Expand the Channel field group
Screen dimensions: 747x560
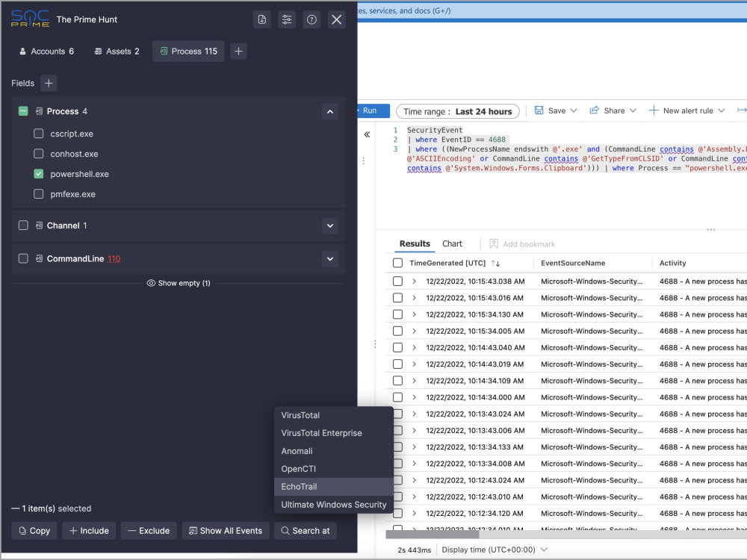tap(330, 225)
